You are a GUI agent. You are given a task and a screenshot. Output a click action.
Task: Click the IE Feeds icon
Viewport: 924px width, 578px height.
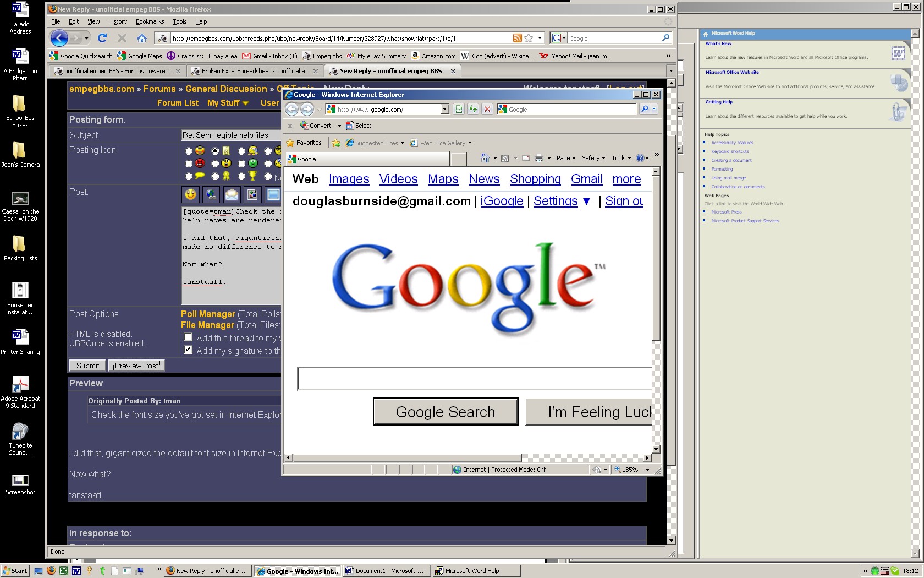(x=505, y=158)
